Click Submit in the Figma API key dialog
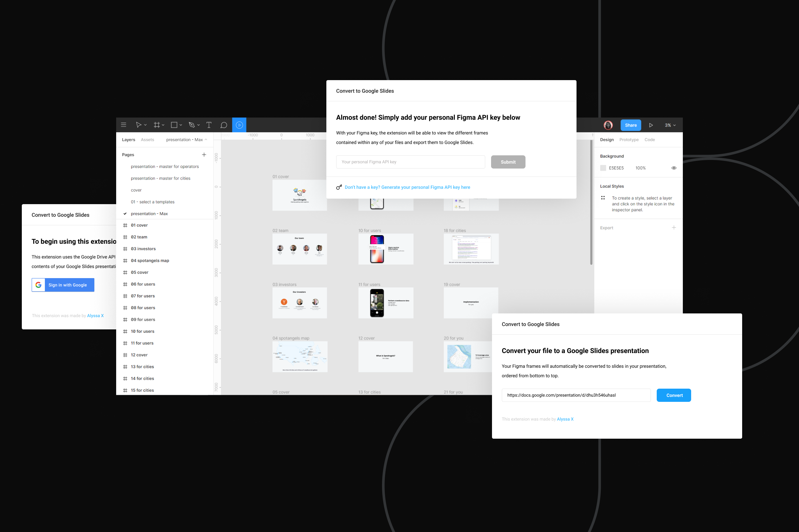This screenshot has height=532, width=799. (508, 161)
